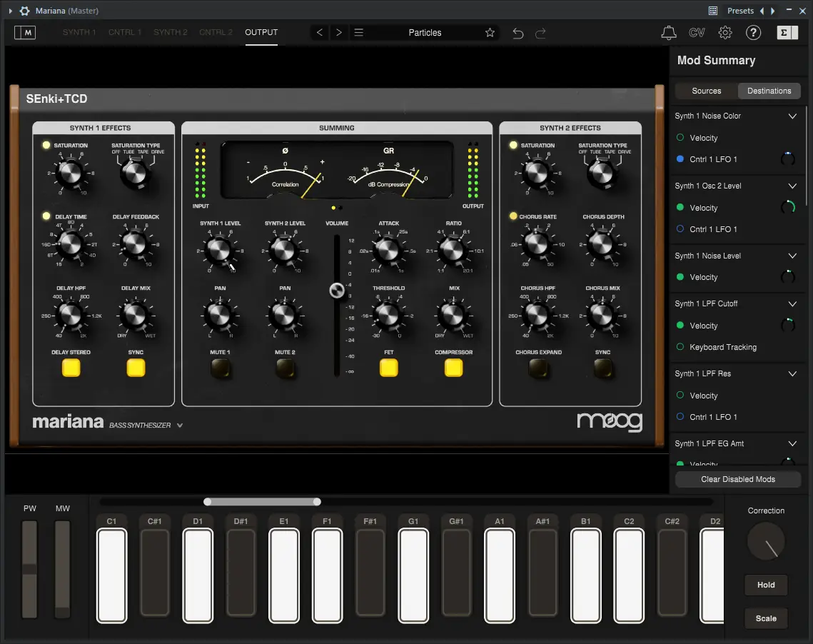Viewport: 813px width, 644px height.
Task: Open the help question mark icon
Action: coord(753,33)
